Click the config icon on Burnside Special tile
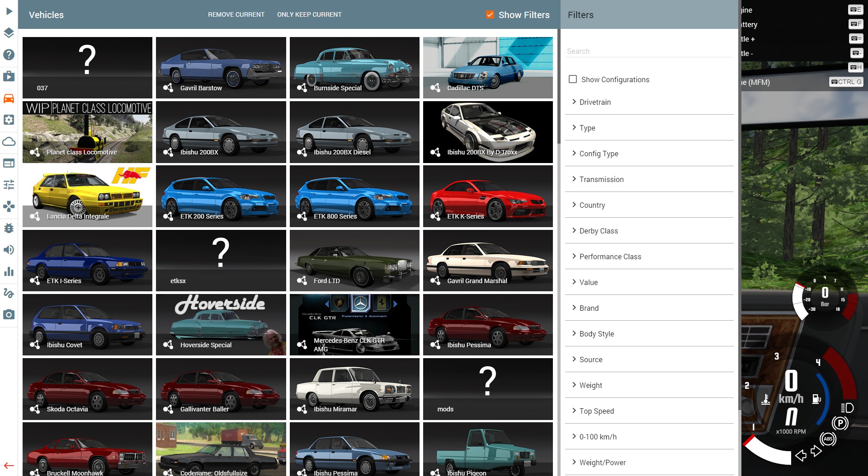 (302, 88)
